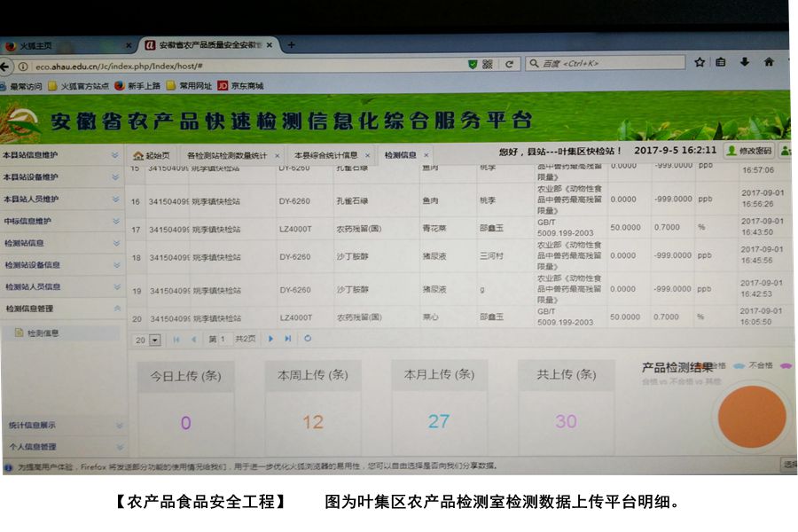Image resolution: width=798 pixels, height=532 pixels.
Task: Click the browser reload button in address bar
Action: [509, 64]
